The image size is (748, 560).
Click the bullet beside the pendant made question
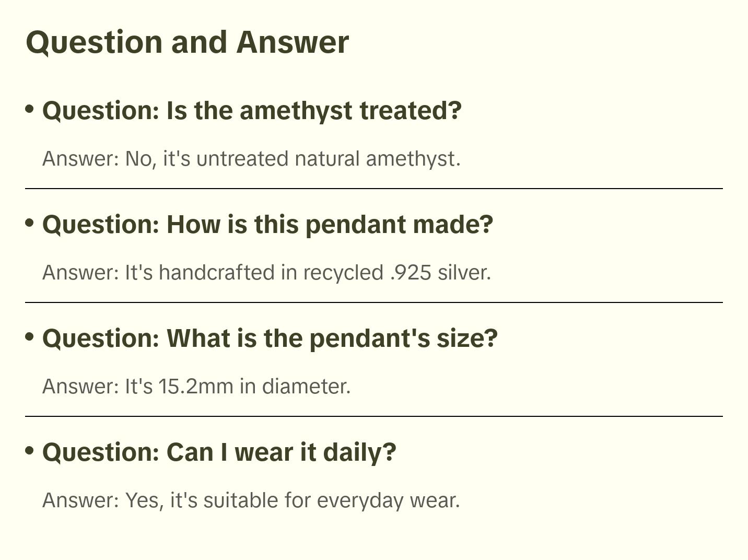[30, 223]
